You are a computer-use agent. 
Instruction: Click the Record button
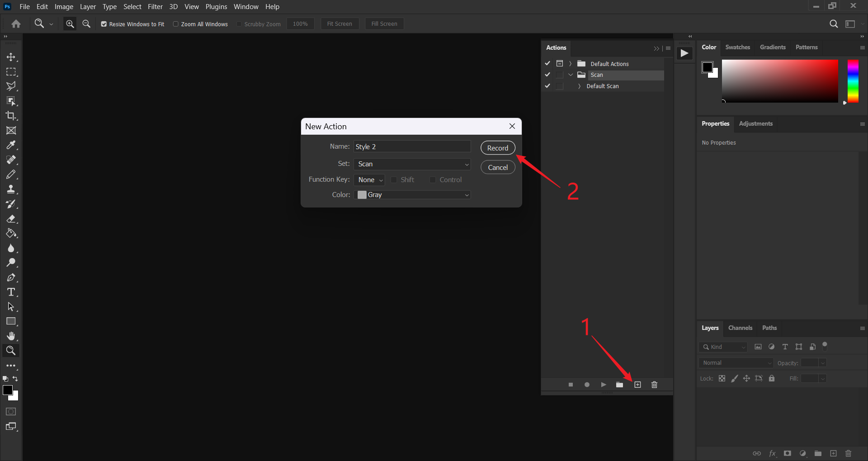pyautogui.click(x=498, y=148)
